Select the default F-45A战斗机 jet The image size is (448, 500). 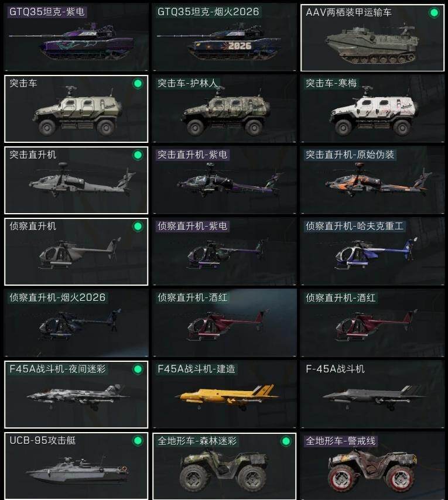pos(372,395)
